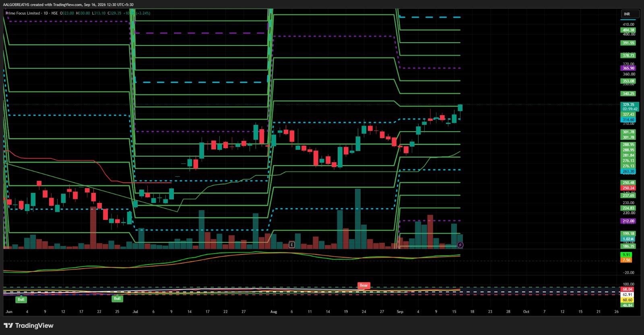Click the earnings 'E' marker on the chart
Image resolution: width=644 pixels, height=335 pixels.
(292, 244)
